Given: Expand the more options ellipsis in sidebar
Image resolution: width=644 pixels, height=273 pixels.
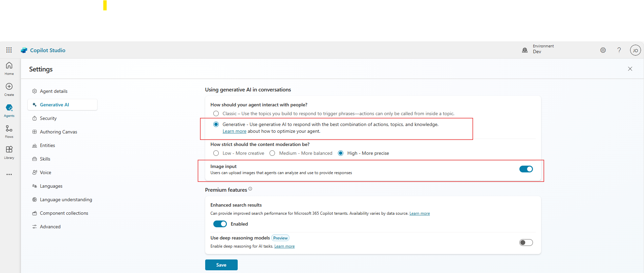Looking at the screenshot, I should pos(9,174).
